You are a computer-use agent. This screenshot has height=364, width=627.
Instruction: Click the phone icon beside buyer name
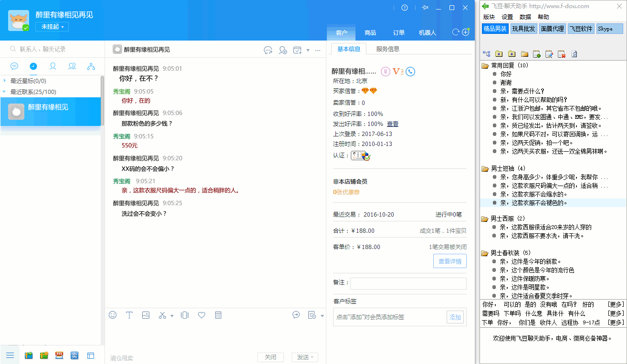pos(410,72)
